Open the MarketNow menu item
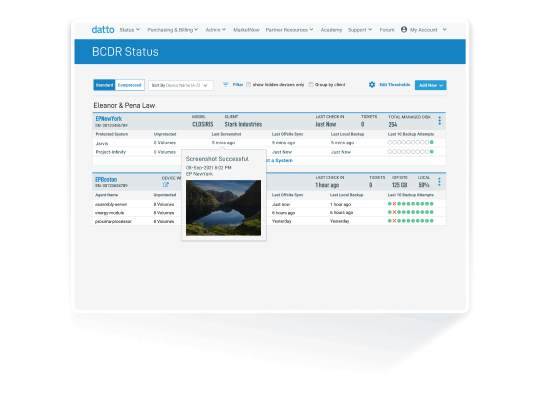 (246, 30)
